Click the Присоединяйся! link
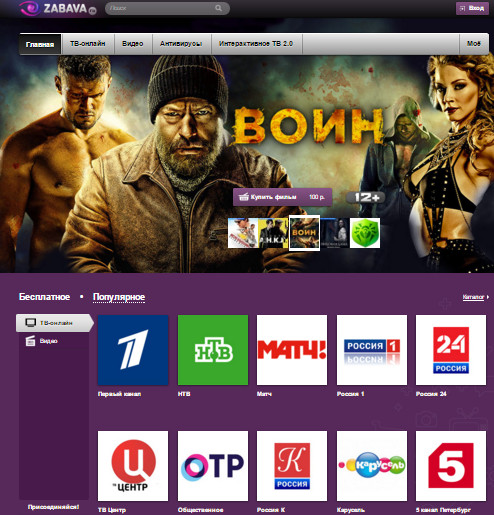 tap(54, 507)
